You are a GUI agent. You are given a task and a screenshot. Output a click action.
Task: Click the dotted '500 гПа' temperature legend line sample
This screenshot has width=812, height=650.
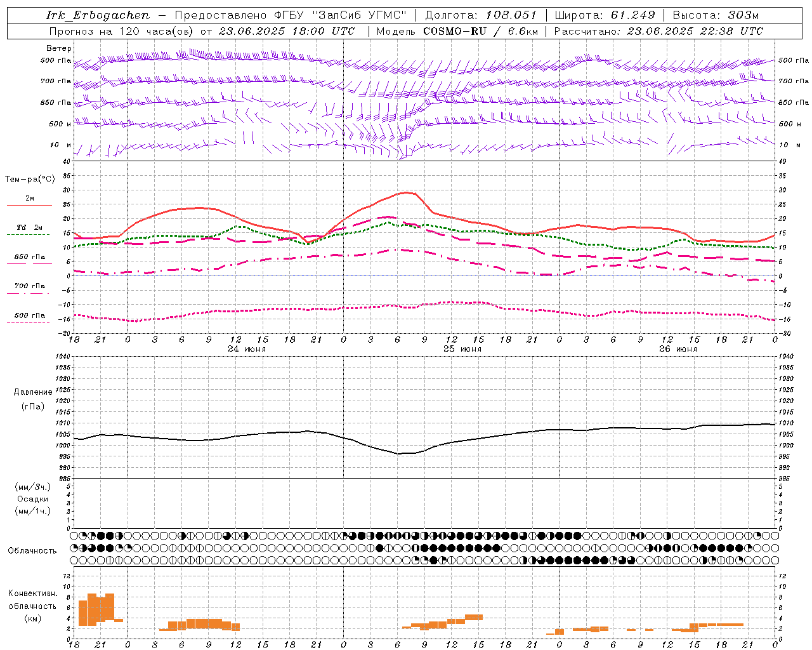(28, 322)
